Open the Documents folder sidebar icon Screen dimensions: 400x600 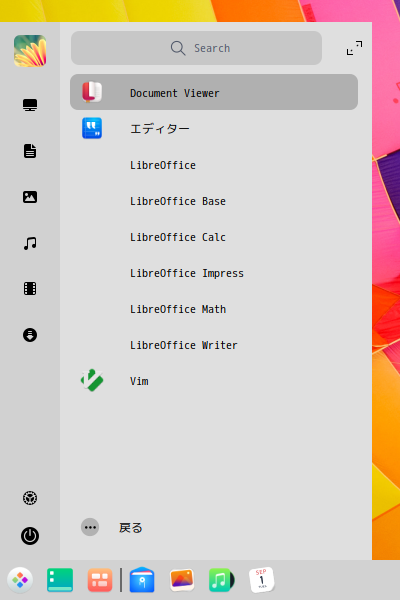30,151
